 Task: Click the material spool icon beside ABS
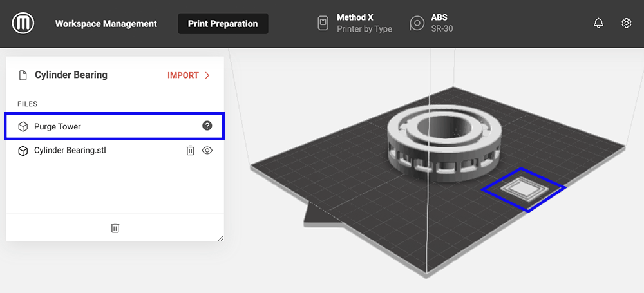pos(417,24)
